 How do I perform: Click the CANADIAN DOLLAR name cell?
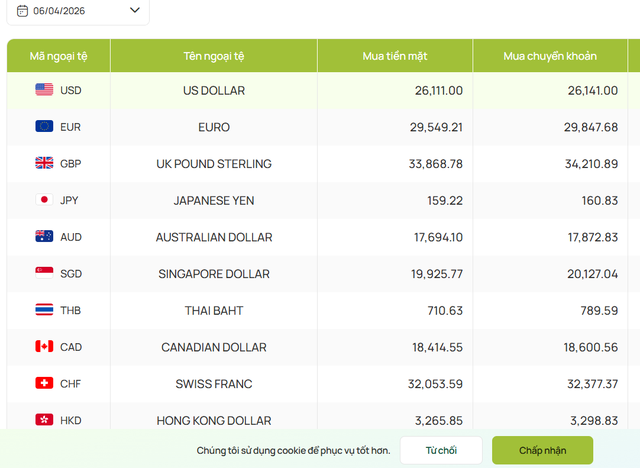click(214, 348)
